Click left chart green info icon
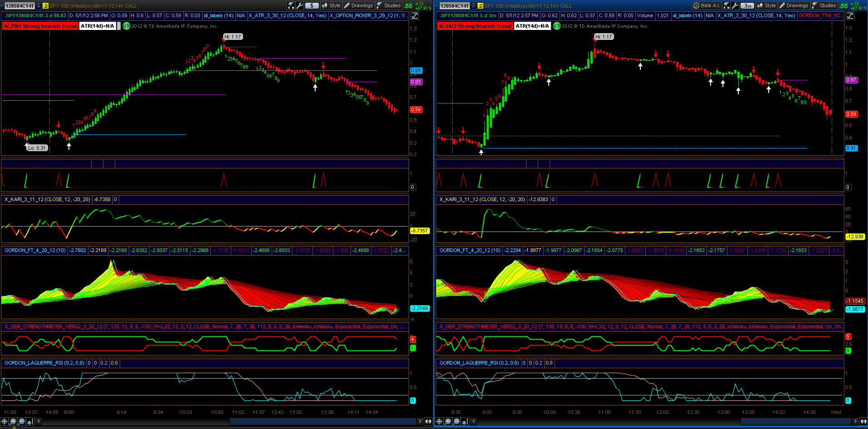This screenshot has width=868, height=429. click(x=127, y=26)
